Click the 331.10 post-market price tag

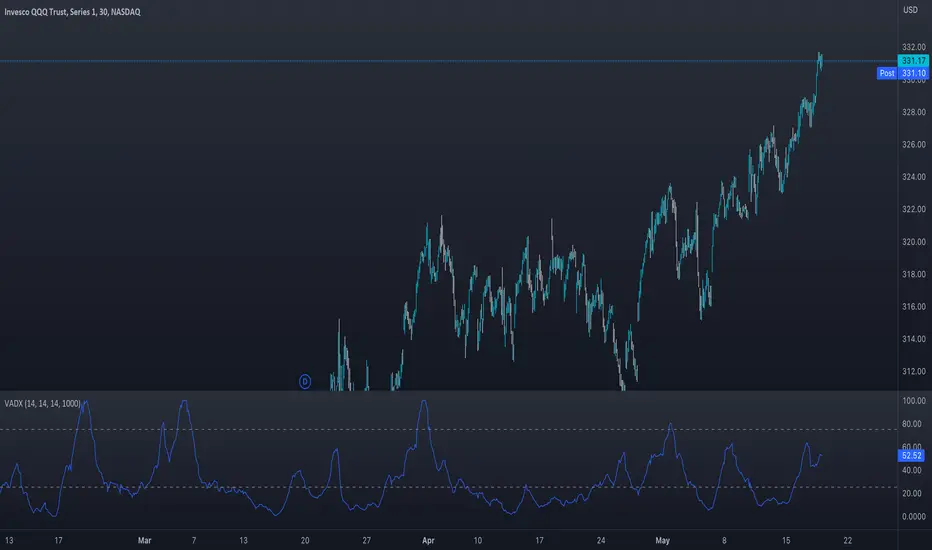coord(915,73)
